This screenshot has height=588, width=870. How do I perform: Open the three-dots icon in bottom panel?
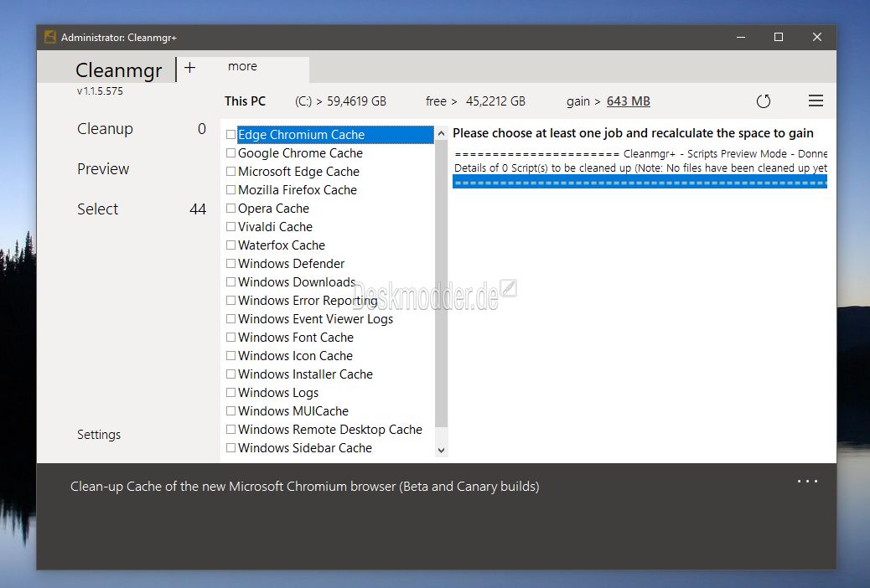(x=807, y=481)
